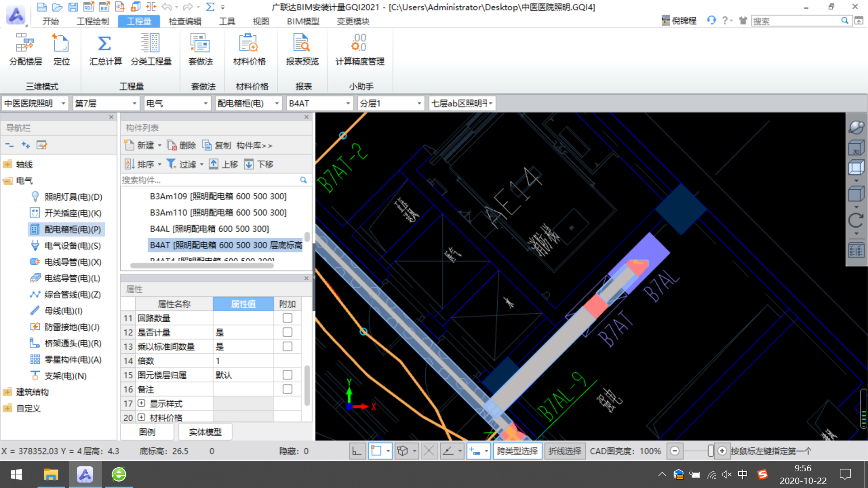The width and height of the screenshot is (868, 488).
Task: Select 电缆导管(电)(L) tree item
Action: pyautogui.click(x=72, y=278)
